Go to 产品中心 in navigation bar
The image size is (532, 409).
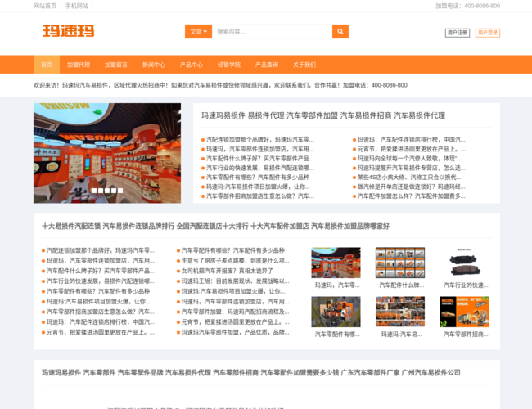[192, 65]
